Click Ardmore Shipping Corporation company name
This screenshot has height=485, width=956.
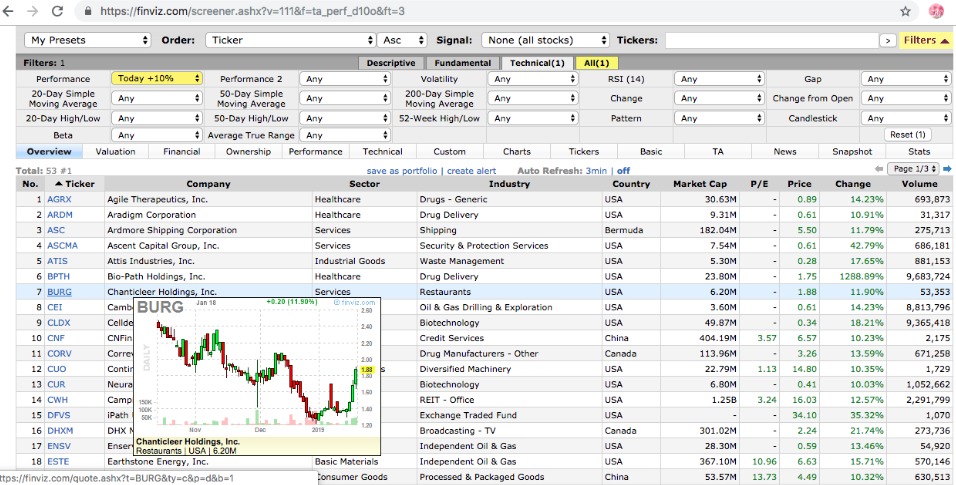pos(172,230)
